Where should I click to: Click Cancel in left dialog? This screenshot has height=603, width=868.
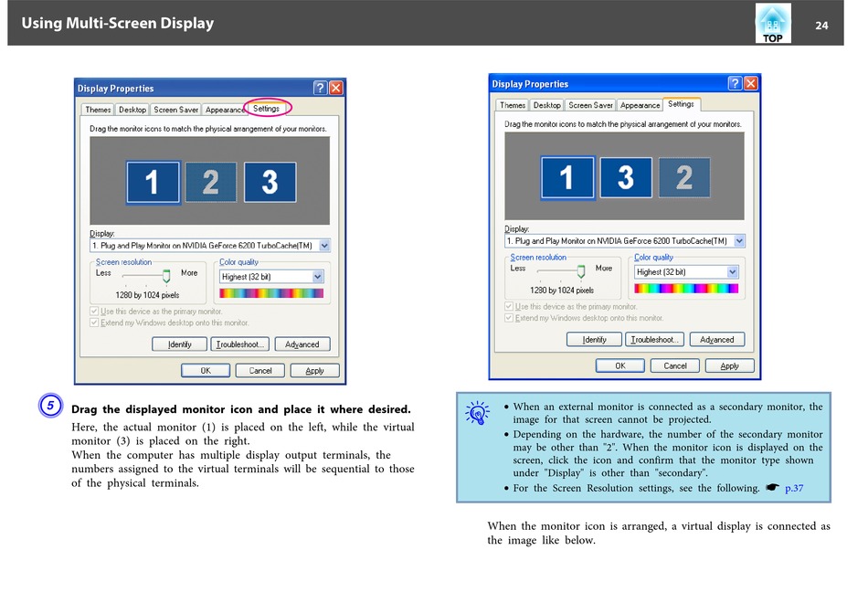point(260,371)
